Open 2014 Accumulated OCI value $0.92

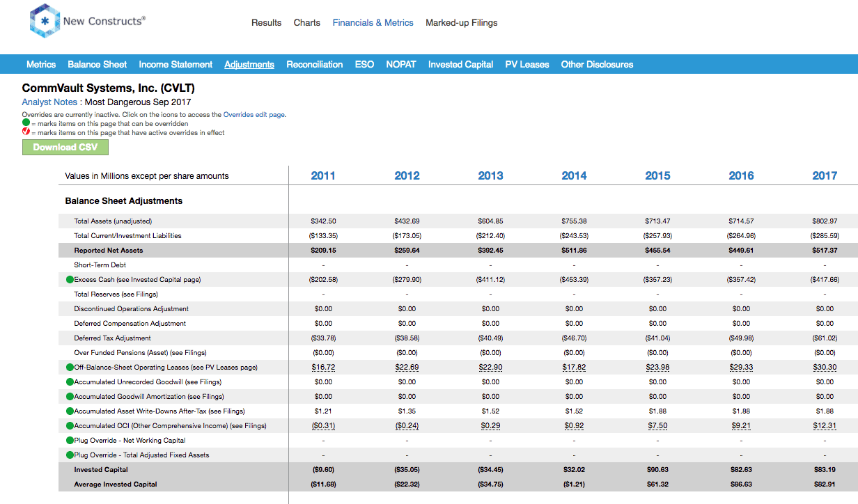[575, 426]
